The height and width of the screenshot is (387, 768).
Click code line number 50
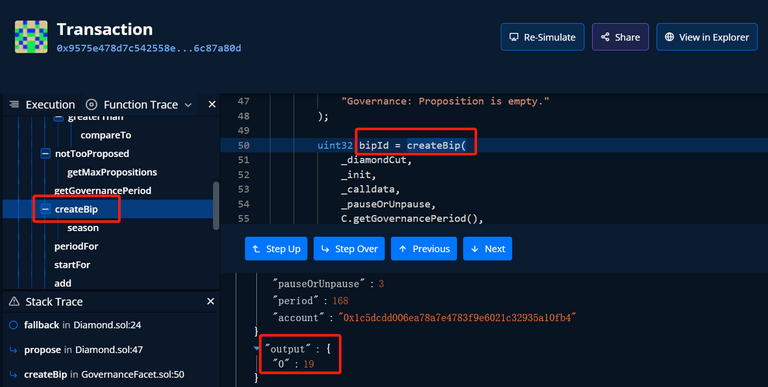(x=243, y=145)
